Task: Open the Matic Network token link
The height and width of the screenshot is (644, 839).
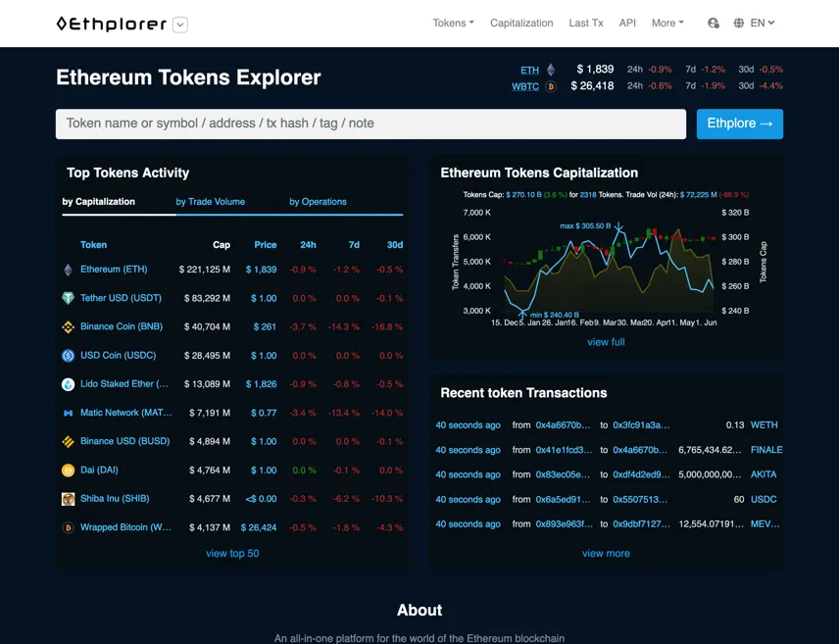Action: coord(126,413)
